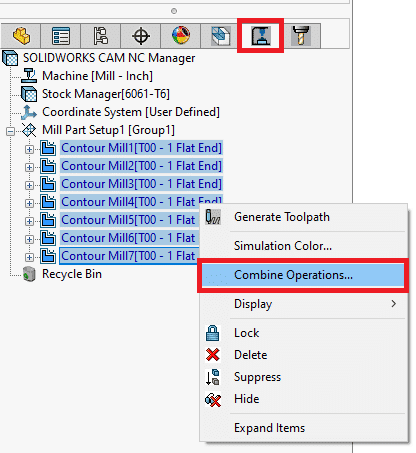Viewport: 416px width, 453px height.
Task: Expand the Contour Mill7 operation
Action: pyautogui.click(x=29, y=257)
